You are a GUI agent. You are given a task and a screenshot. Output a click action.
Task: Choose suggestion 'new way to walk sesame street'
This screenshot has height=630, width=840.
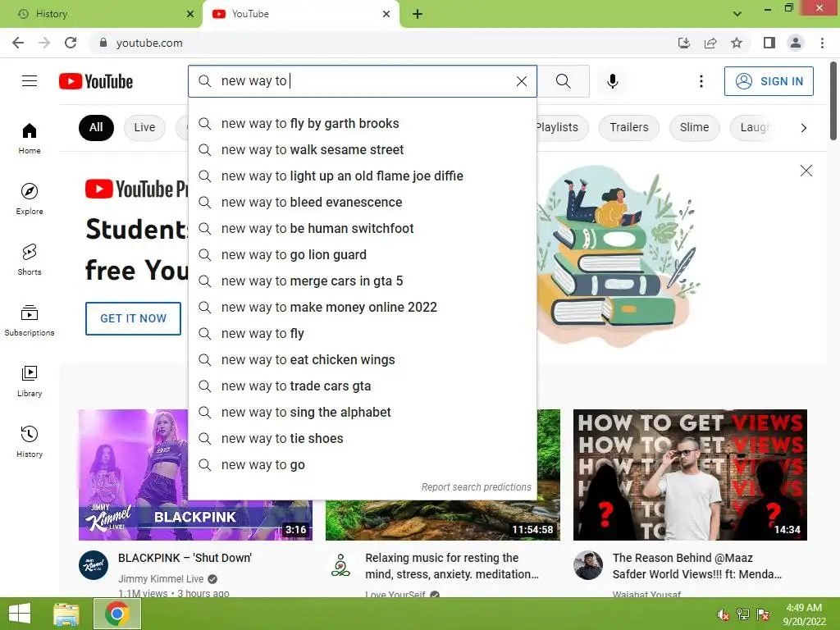pos(362,149)
